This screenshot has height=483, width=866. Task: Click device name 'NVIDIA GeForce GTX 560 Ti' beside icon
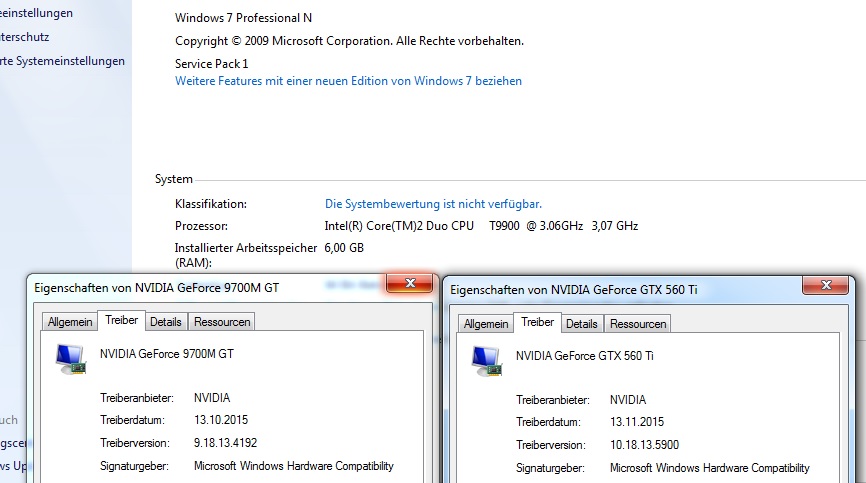tap(584, 356)
